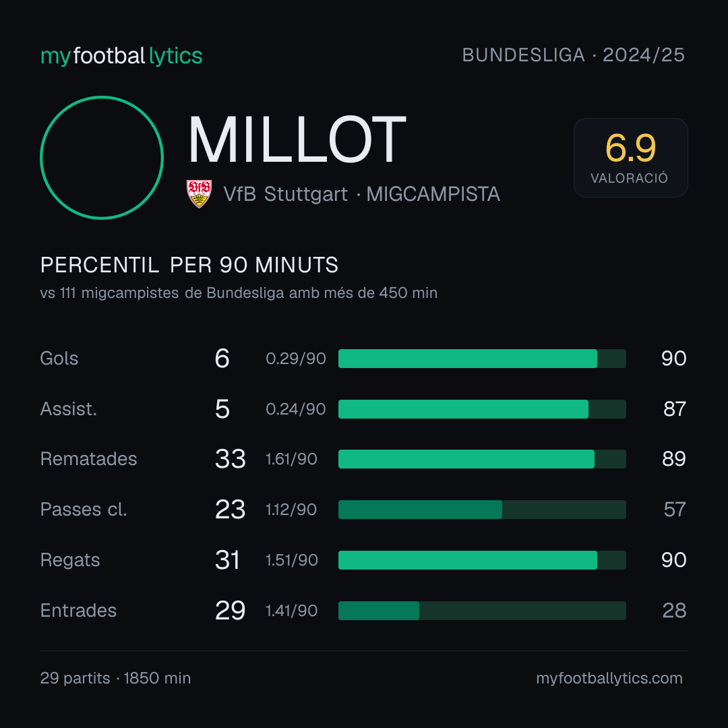Click the Regats percentile bar

482,560
